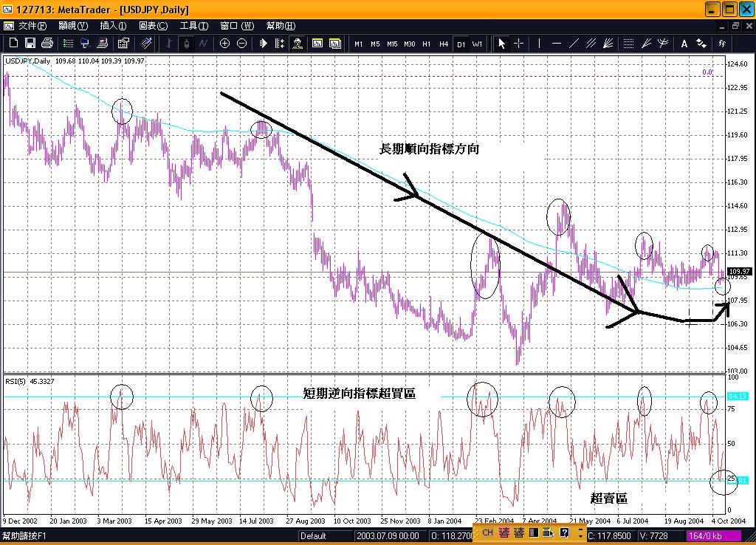
Task: Select the crosshair tool
Action: click(x=519, y=44)
